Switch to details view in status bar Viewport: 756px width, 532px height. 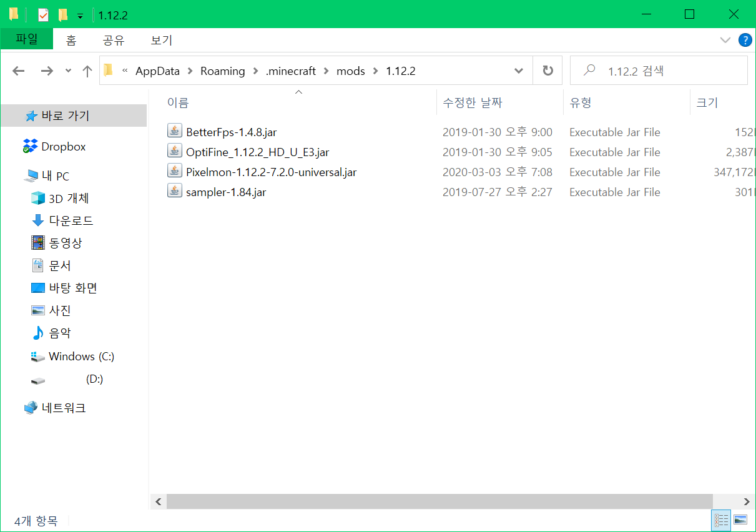pyautogui.click(x=721, y=520)
